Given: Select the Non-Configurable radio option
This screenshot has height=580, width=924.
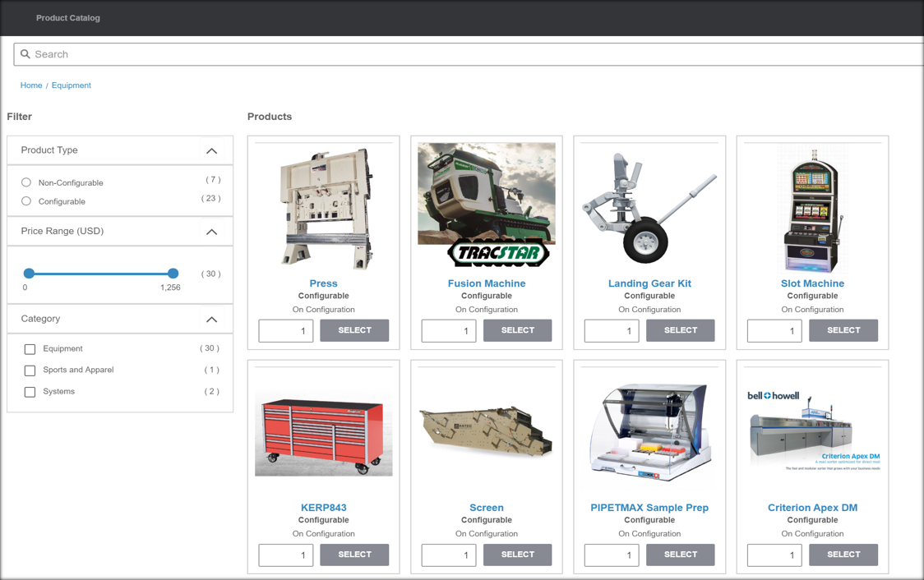Looking at the screenshot, I should [26, 182].
